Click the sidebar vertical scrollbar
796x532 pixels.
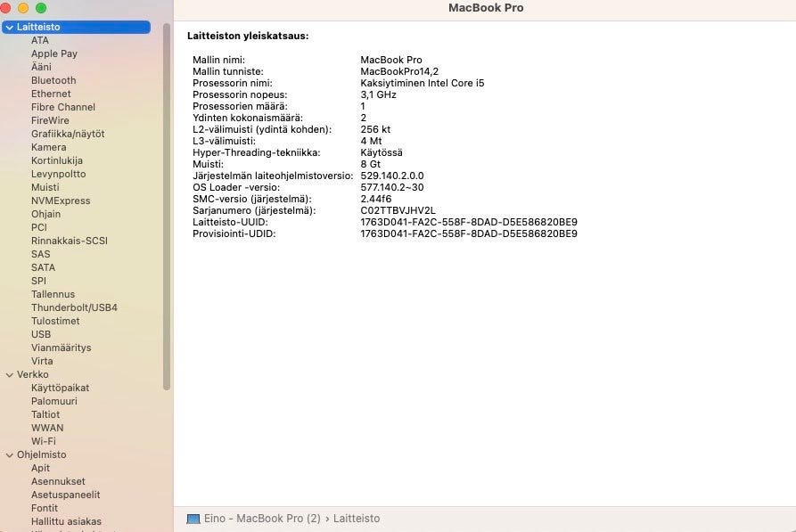pyautogui.click(x=166, y=207)
